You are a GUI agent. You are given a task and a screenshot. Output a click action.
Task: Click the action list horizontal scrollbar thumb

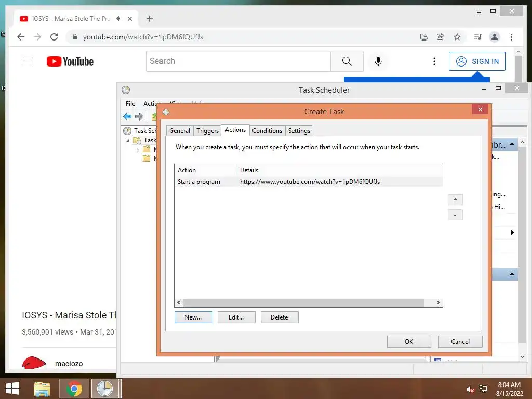click(x=303, y=303)
